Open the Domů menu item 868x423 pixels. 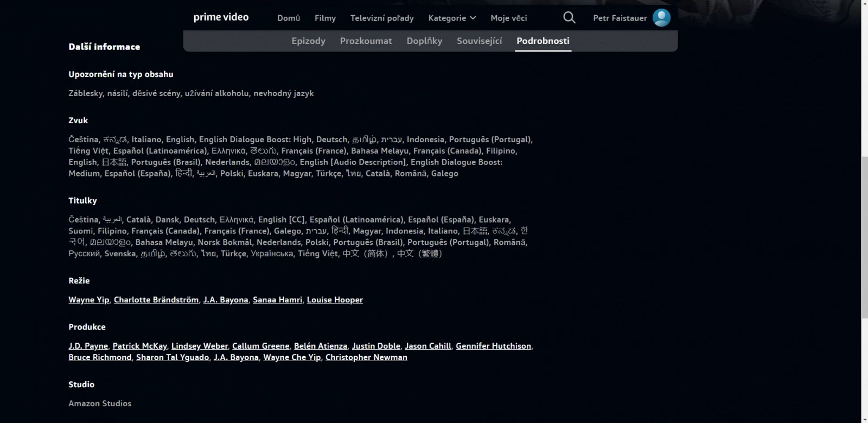pos(289,18)
